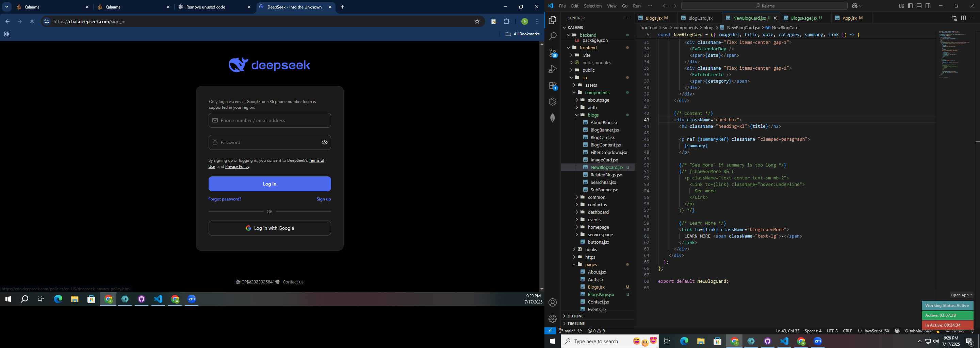Open Customize Layout icon
Viewport: 980px width, 348px height.
901,6
